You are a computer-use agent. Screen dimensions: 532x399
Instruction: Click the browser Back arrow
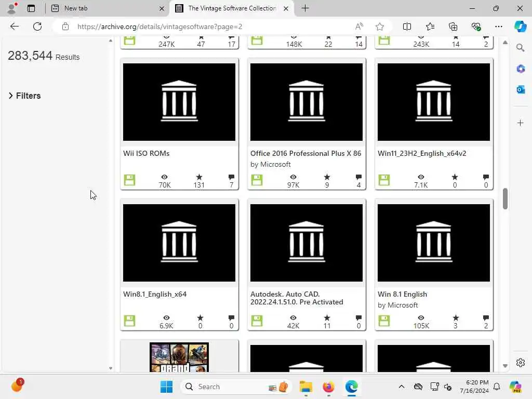[x=14, y=26]
